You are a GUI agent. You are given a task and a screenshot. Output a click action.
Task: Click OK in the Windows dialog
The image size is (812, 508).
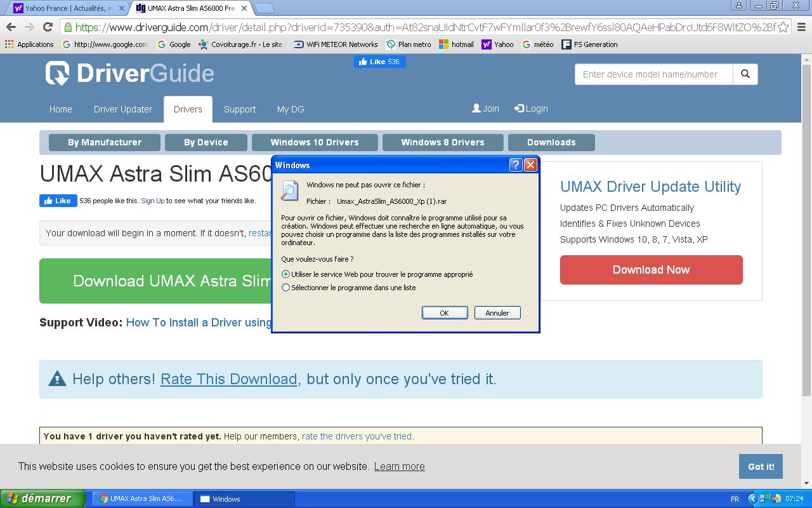pyautogui.click(x=445, y=313)
